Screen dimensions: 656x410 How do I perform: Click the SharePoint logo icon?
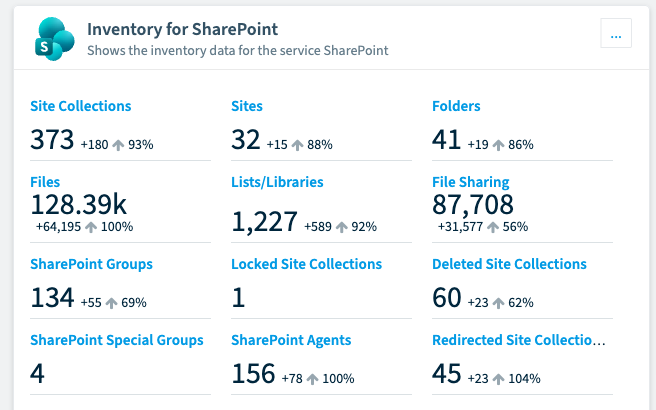click(x=55, y=38)
